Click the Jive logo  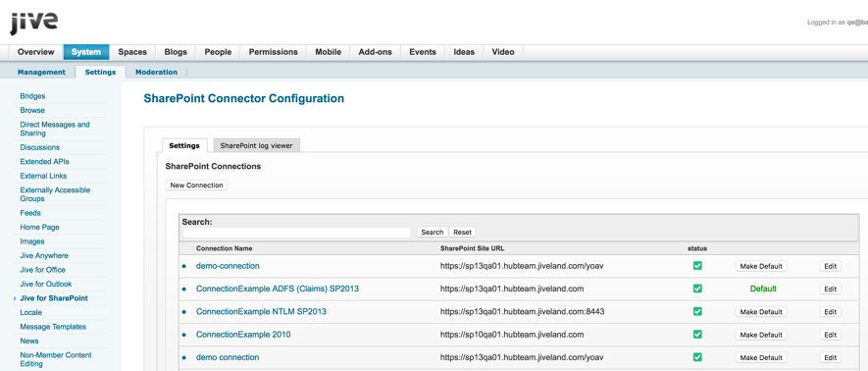pos(33,23)
